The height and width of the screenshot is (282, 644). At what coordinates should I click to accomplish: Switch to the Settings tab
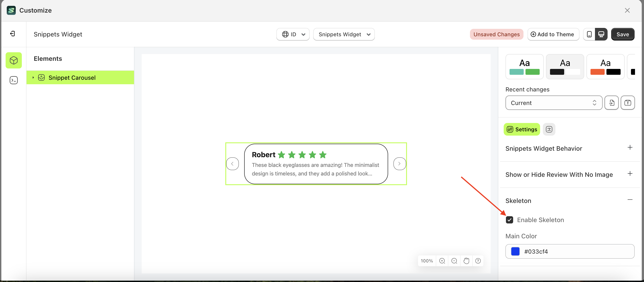(x=521, y=129)
